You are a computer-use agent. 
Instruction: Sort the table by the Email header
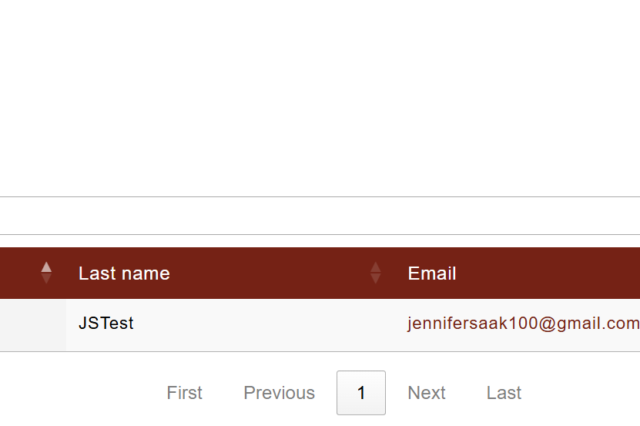432,273
